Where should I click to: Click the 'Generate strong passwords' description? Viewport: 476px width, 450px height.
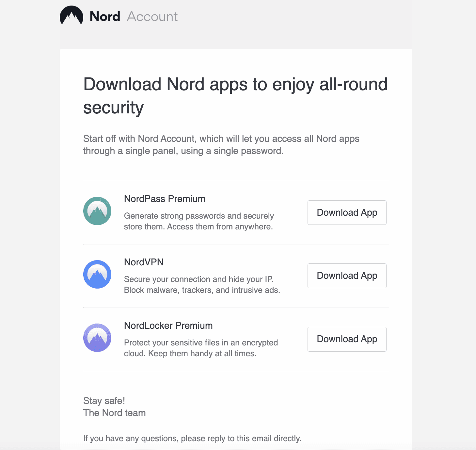[199, 221]
